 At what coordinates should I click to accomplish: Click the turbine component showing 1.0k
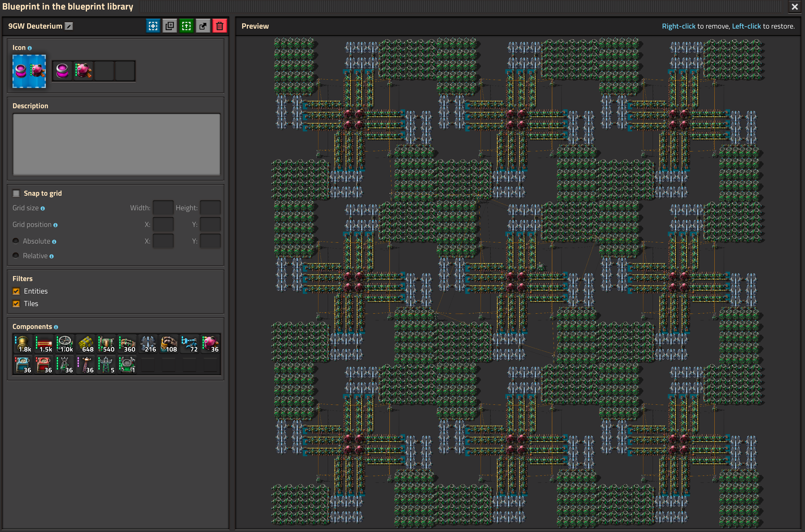pos(65,344)
